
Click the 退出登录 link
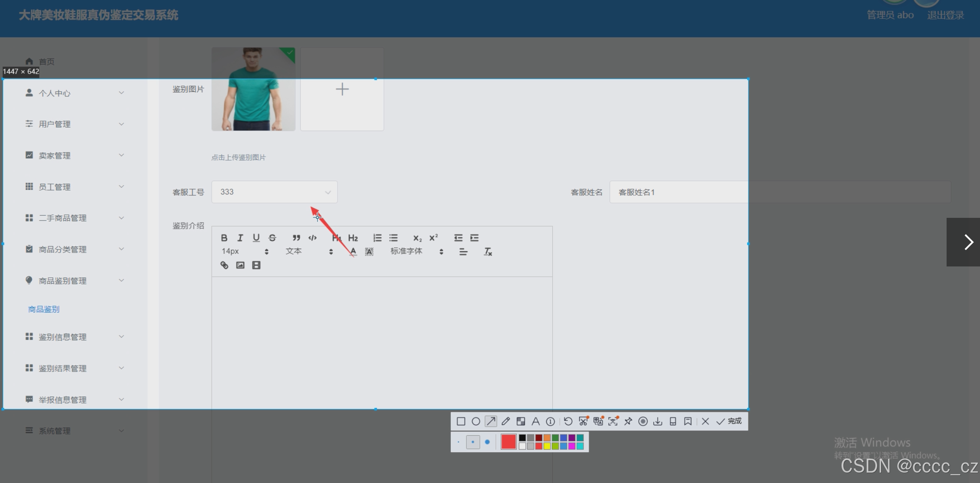tap(945, 15)
